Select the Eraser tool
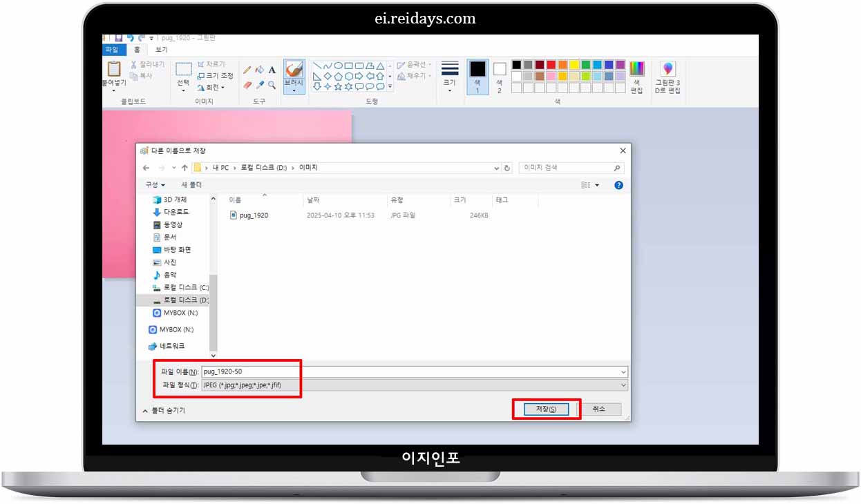Image resolution: width=861 pixels, height=504 pixels. point(247,84)
